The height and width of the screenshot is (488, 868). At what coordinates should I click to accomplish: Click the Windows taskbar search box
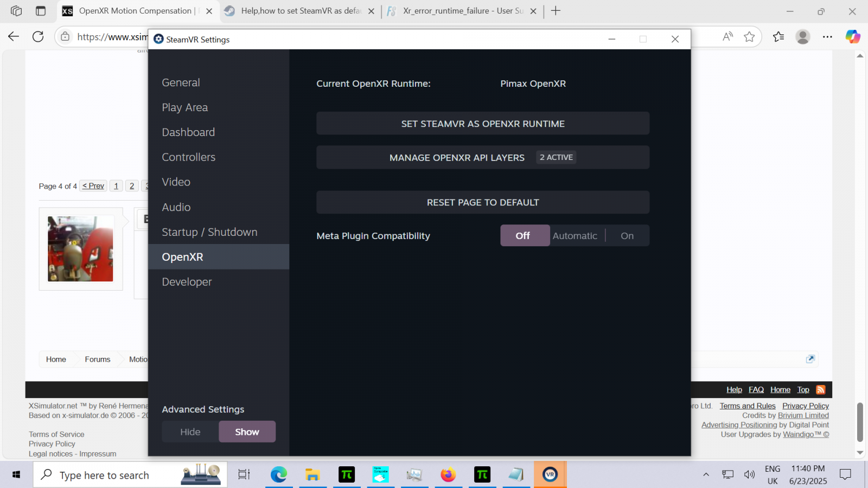[x=130, y=475]
